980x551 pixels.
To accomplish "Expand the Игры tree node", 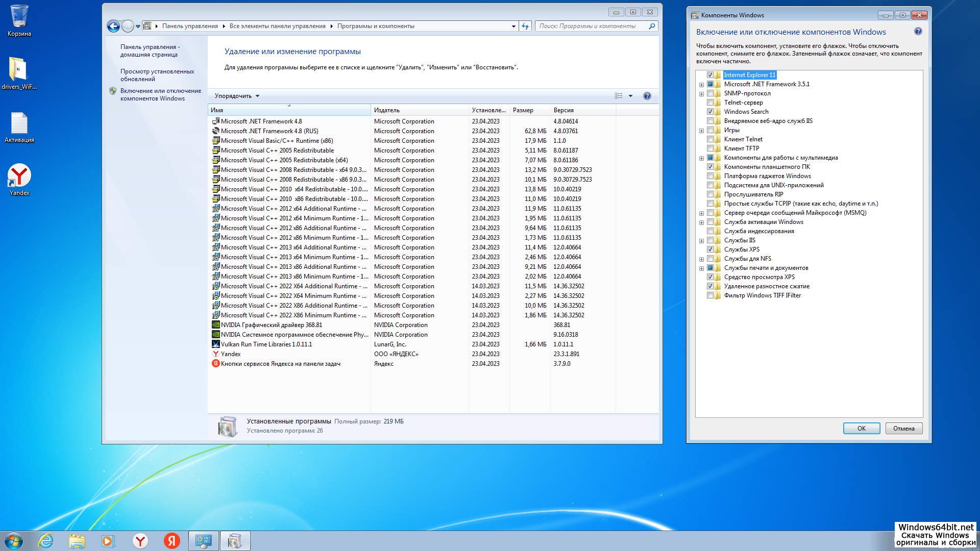I will [701, 131].
